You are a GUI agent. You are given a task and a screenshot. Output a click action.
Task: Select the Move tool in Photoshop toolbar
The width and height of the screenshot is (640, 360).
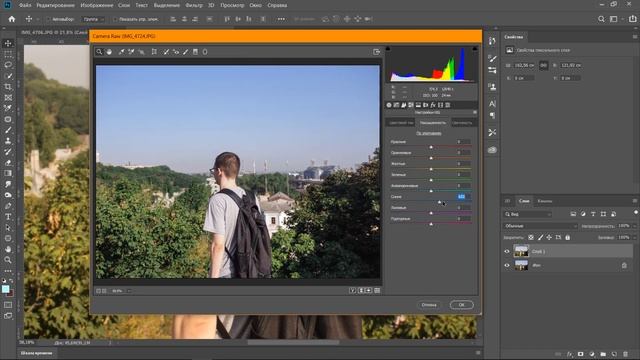[x=8, y=43]
